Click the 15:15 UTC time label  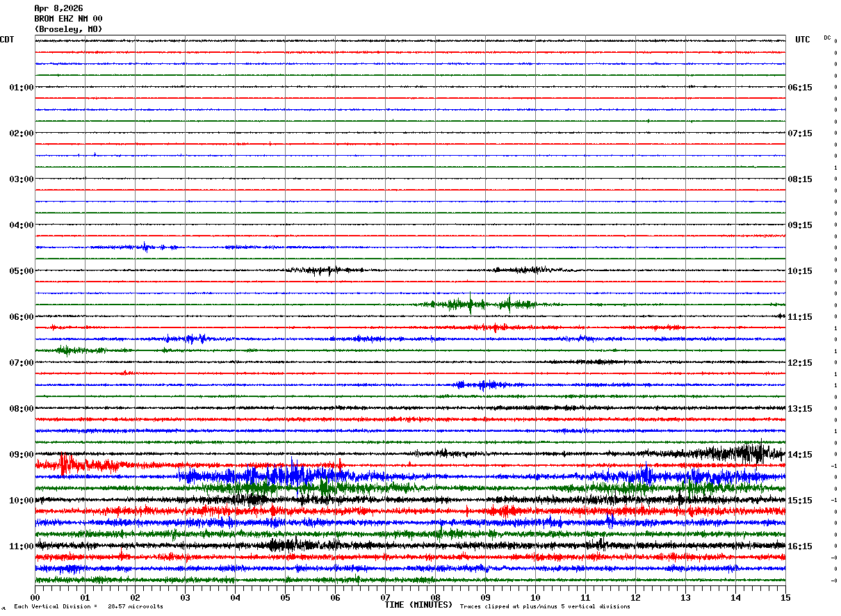point(800,501)
